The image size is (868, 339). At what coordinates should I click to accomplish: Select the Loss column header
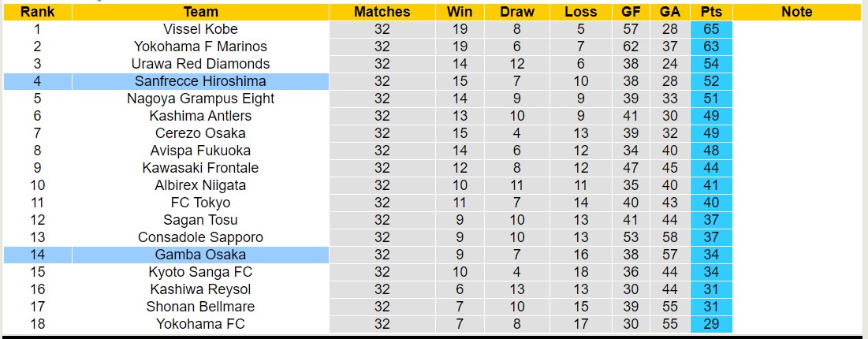(581, 12)
